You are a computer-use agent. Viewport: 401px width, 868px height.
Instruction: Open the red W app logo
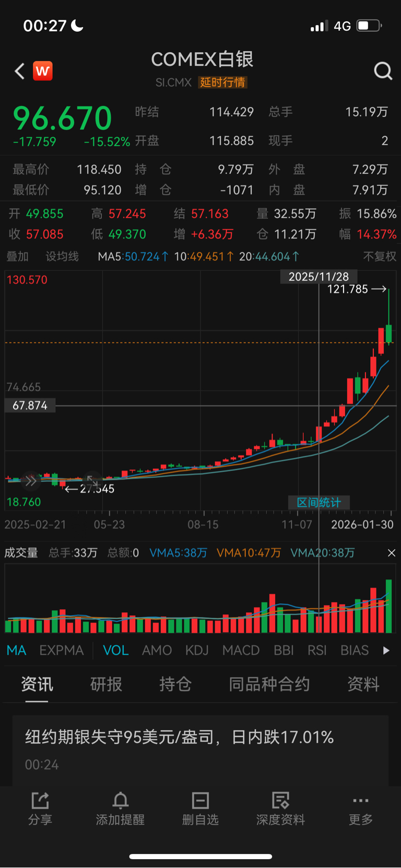tap(43, 70)
